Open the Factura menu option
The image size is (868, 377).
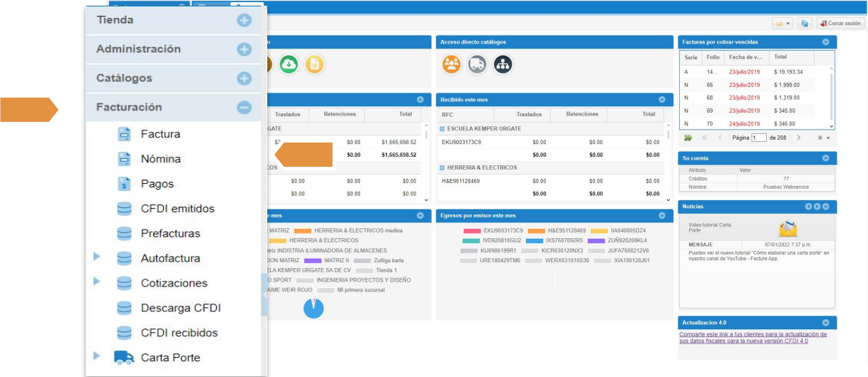tap(160, 134)
